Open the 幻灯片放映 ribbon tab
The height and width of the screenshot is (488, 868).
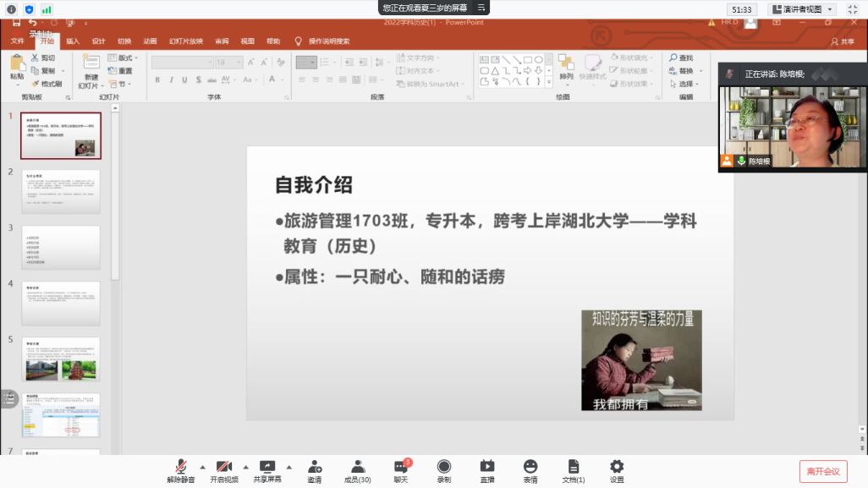[185, 41]
